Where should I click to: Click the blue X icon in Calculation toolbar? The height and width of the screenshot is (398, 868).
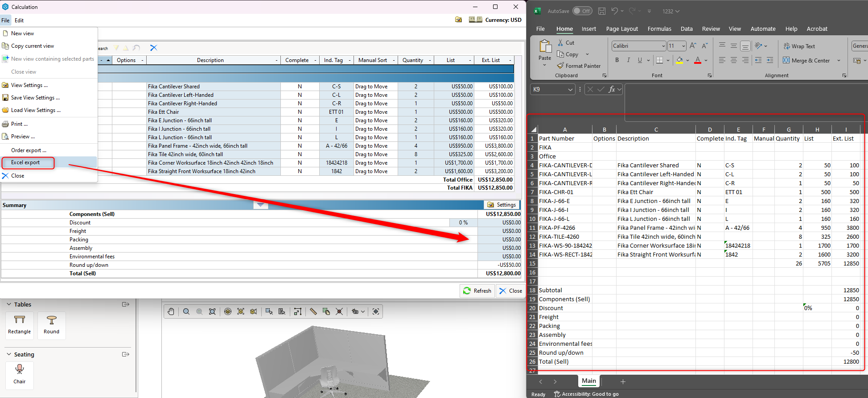point(154,48)
